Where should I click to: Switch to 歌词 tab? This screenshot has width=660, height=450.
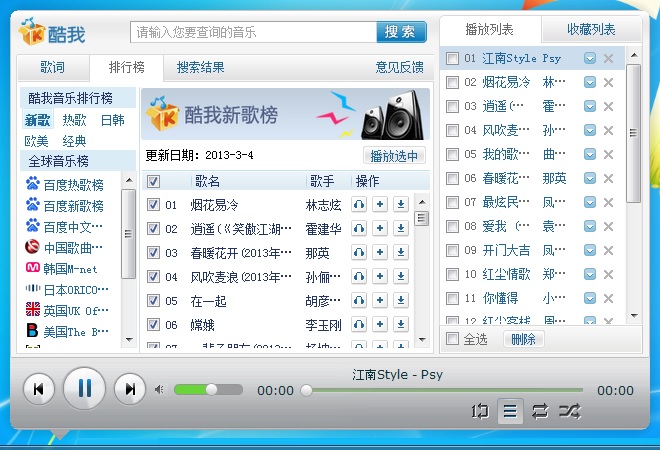tap(53, 67)
